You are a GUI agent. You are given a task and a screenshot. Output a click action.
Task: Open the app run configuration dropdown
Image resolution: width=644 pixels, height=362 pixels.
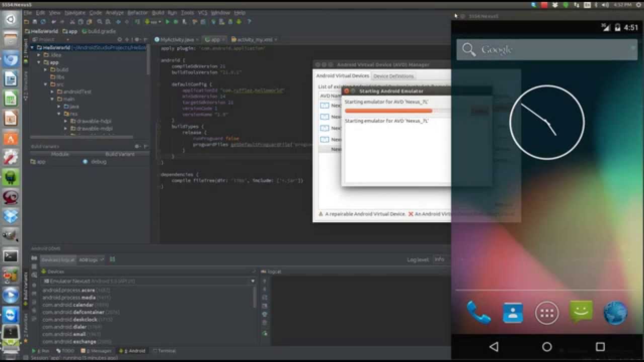(x=152, y=22)
